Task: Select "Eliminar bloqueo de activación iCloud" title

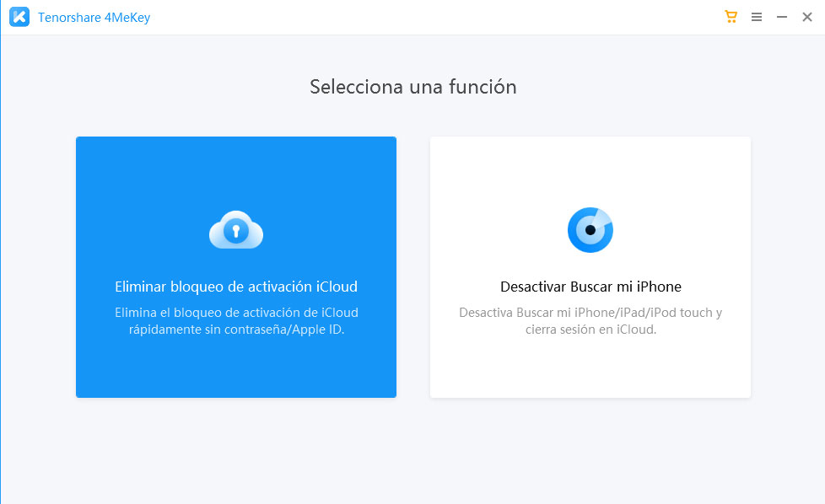Action: coord(236,287)
